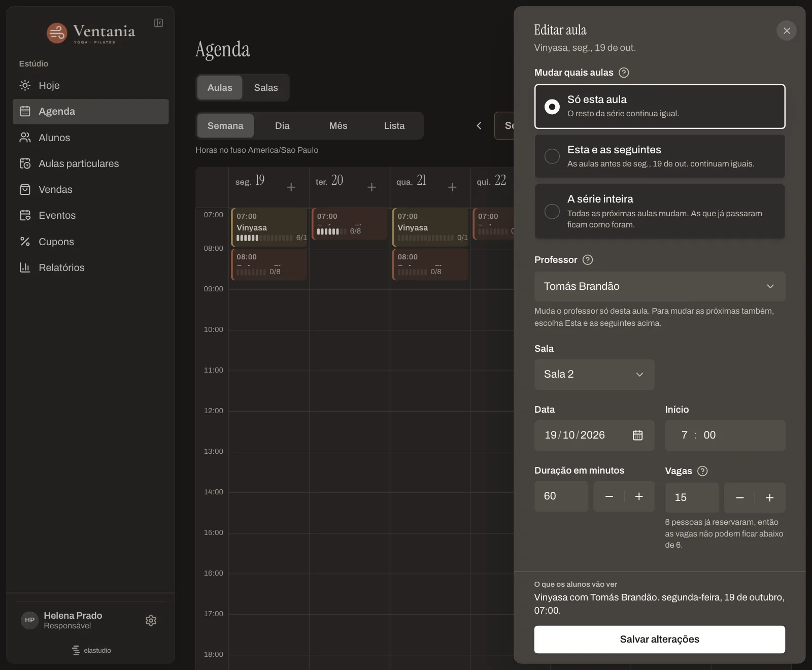Open Aulas particulares section
This screenshot has width=812, height=670.
click(91, 163)
